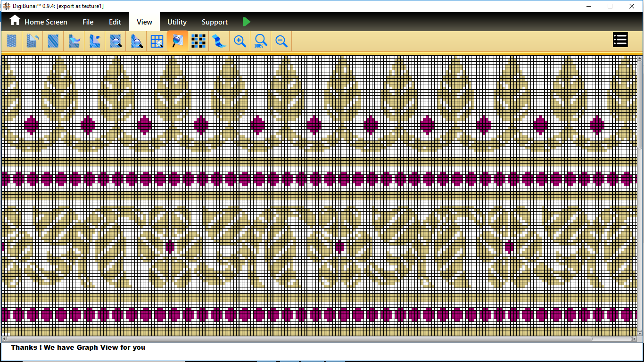Click the home icon beside Home Screen

coord(15,20)
